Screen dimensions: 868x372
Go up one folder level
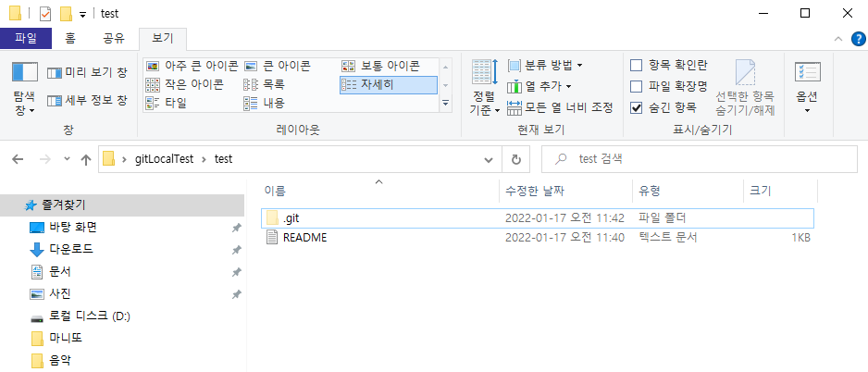(x=86, y=159)
